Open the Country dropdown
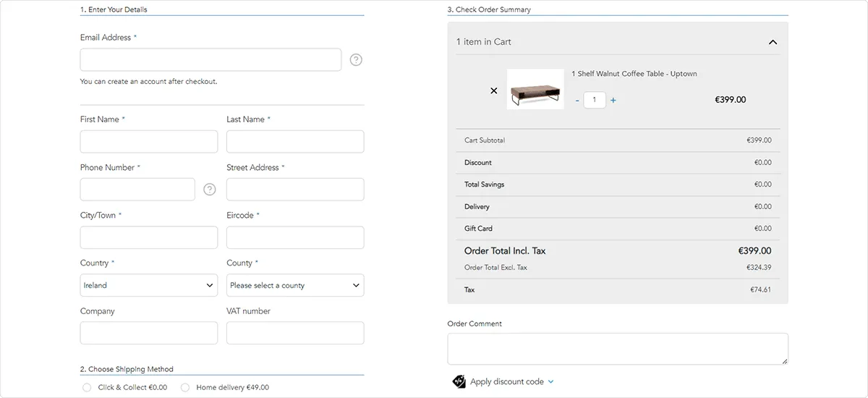This screenshot has width=868, height=398. 149,285
